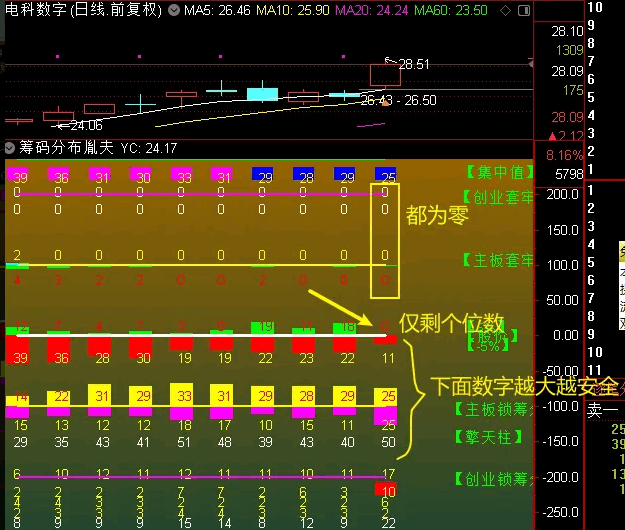
Task: Click the 0.00 axis label
Action: tap(566, 336)
